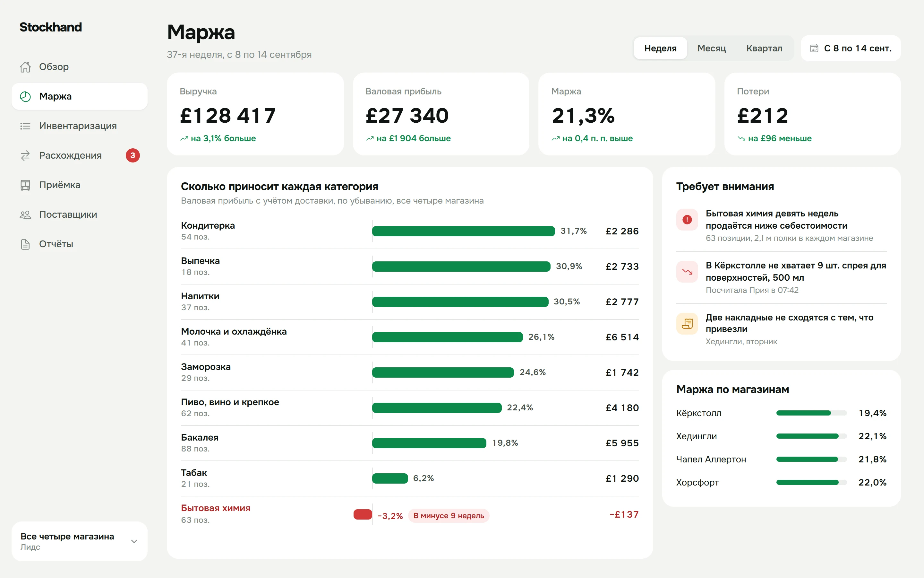The width and height of the screenshot is (924, 578).
Task: Click the trend arrow under Выручка
Action: click(184, 138)
